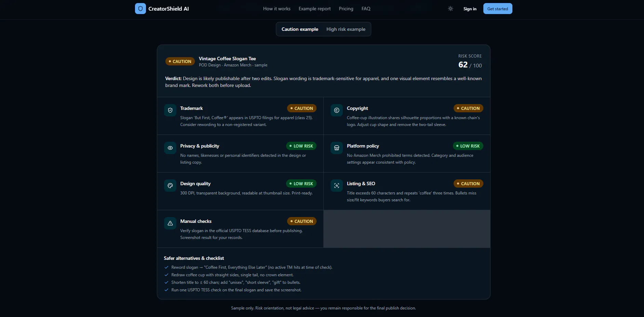Screen dimensions: 644x317
Task: Click the 300 DPI design quality description
Action: 246,193
